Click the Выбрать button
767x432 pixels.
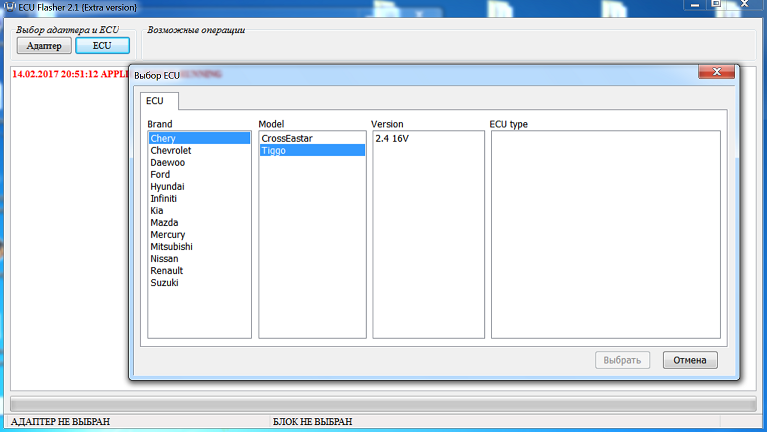pyautogui.click(x=622, y=360)
